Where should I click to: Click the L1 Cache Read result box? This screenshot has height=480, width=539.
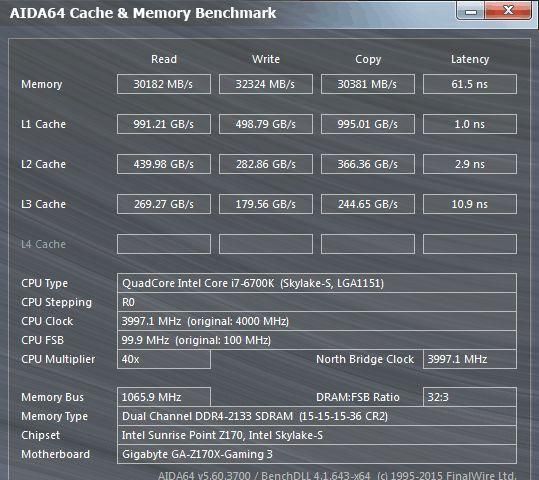pyautogui.click(x=164, y=124)
